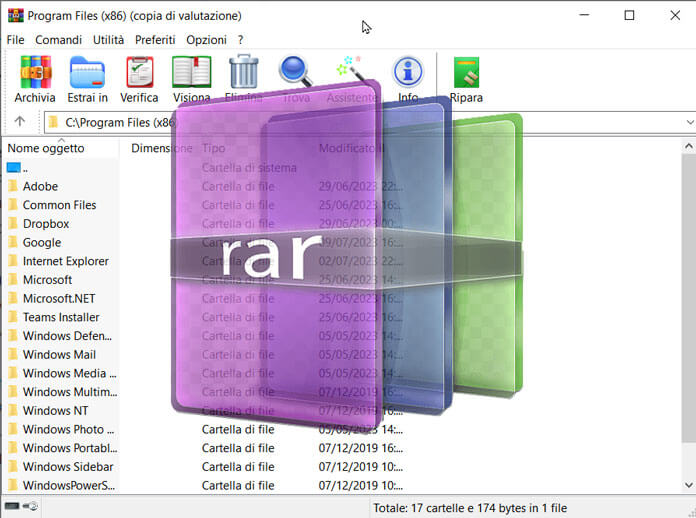Click the Windows NT folder icon
Image resolution: width=696 pixels, height=518 pixels.
[13, 410]
